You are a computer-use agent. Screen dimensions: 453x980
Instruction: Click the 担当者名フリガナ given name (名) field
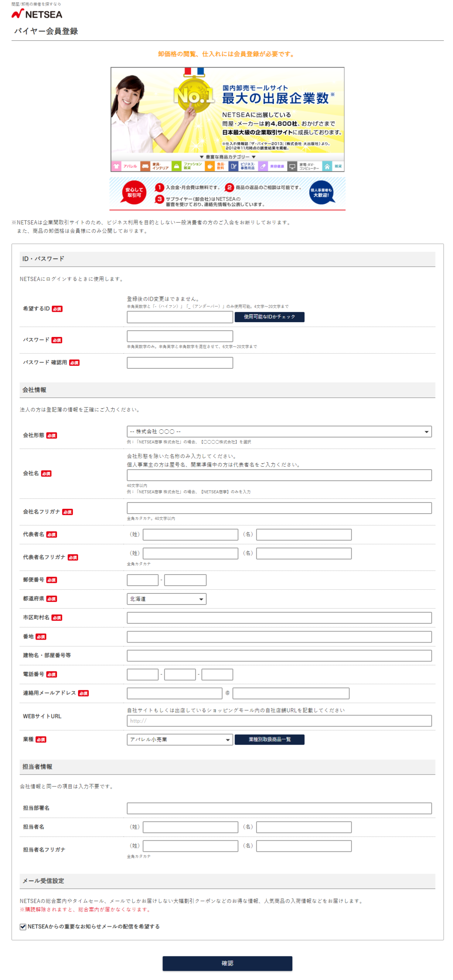click(x=303, y=846)
